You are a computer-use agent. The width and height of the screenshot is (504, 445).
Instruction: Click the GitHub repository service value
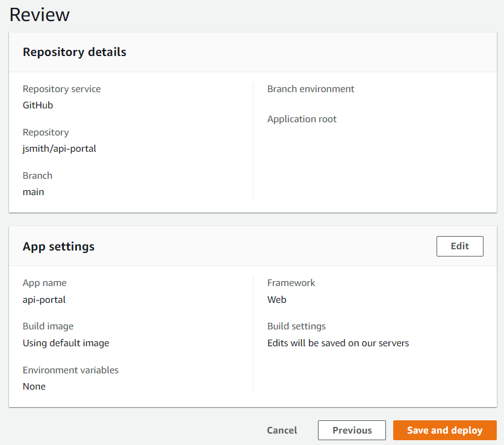click(x=38, y=105)
